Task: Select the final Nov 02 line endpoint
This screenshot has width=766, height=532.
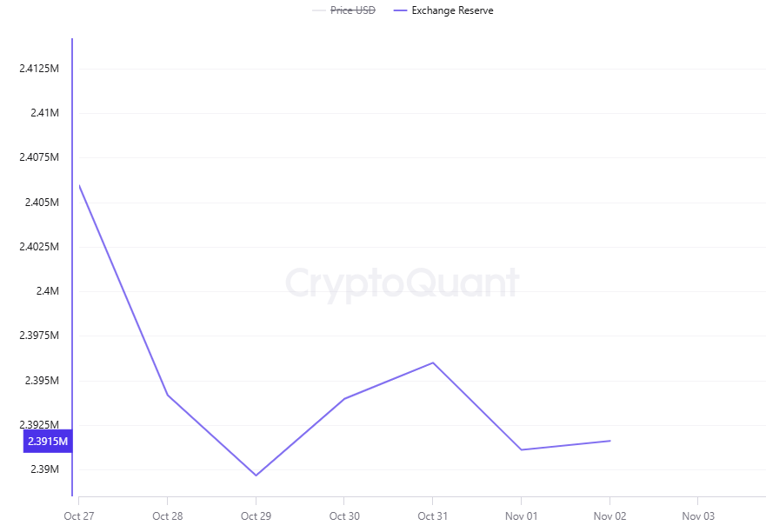Action: (x=609, y=441)
